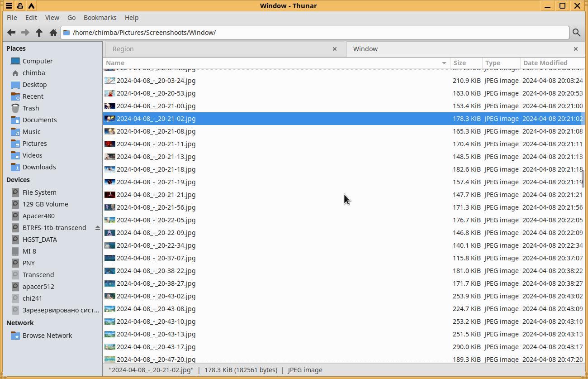The image size is (588, 379).
Task: Click the Music folder icon in sidebar
Action: (15, 132)
